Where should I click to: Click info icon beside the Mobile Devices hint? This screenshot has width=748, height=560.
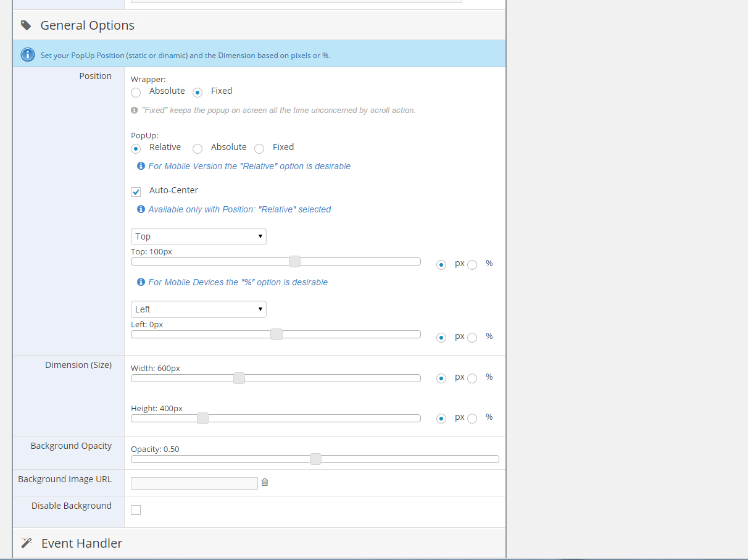click(141, 282)
